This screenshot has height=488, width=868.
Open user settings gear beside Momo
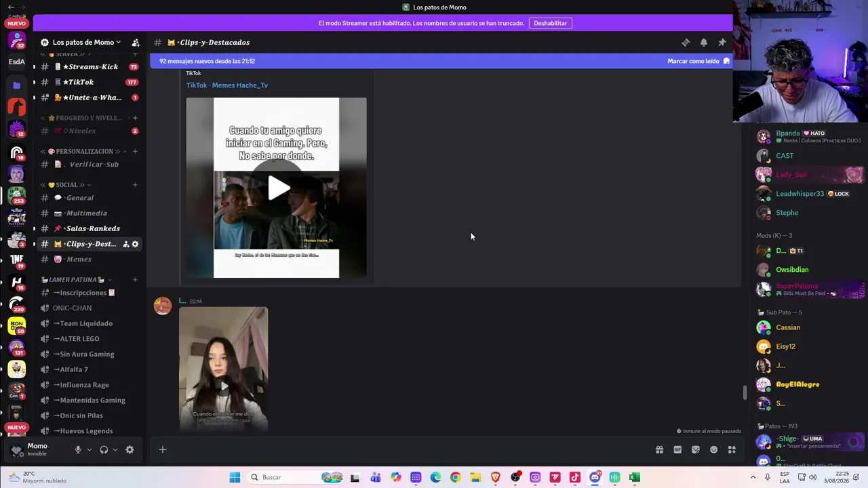click(130, 449)
